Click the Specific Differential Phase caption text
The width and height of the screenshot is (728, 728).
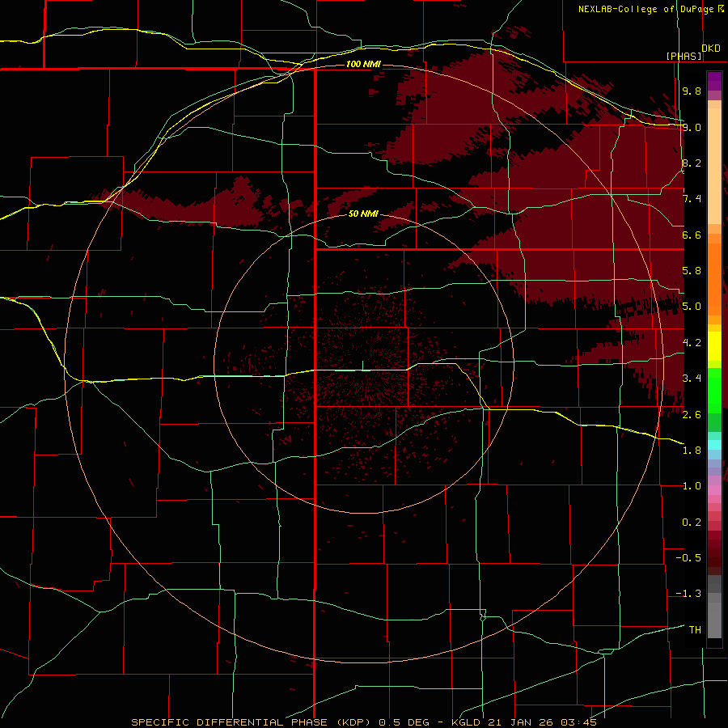tap(363, 722)
